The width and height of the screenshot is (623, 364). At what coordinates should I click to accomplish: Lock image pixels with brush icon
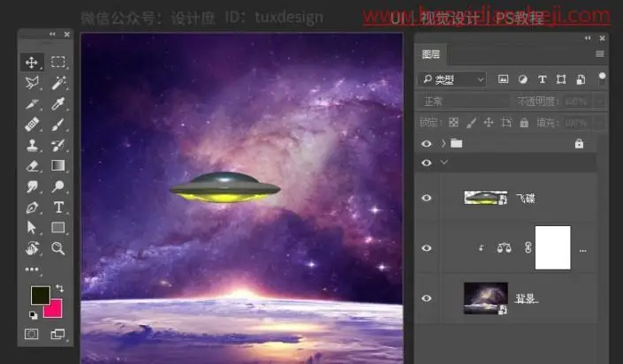(471, 123)
